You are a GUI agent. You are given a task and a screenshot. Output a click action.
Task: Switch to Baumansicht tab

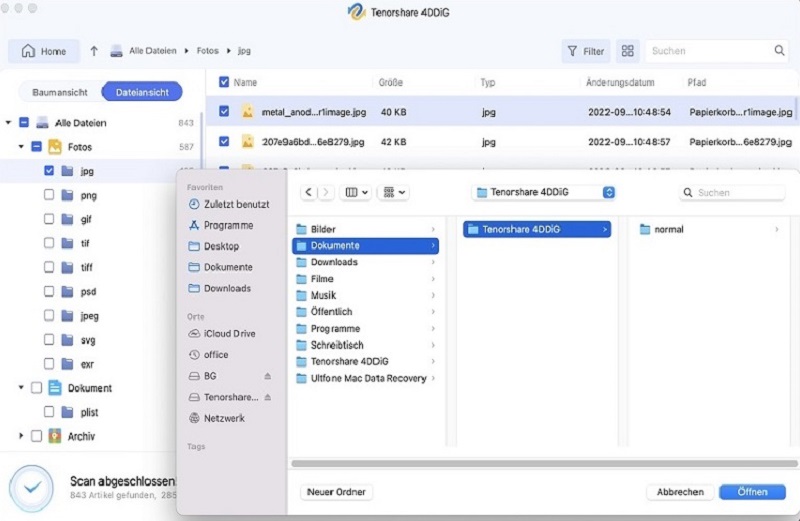coord(60,92)
